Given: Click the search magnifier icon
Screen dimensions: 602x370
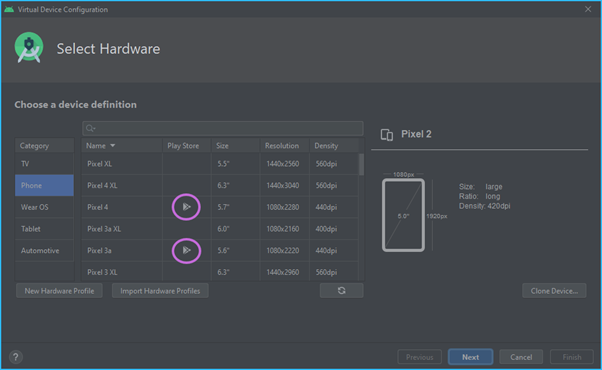Looking at the screenshot, I should (x=90, y=128).
